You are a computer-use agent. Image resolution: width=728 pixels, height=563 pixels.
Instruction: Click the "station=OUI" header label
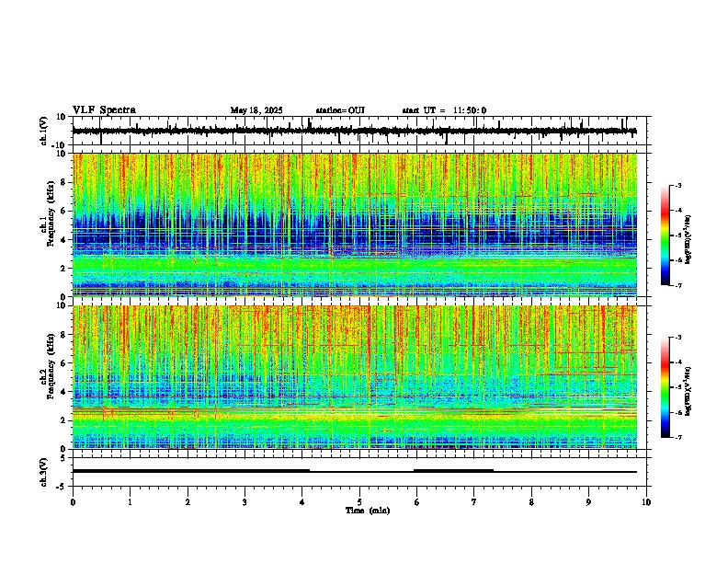(x=340, y=110)
